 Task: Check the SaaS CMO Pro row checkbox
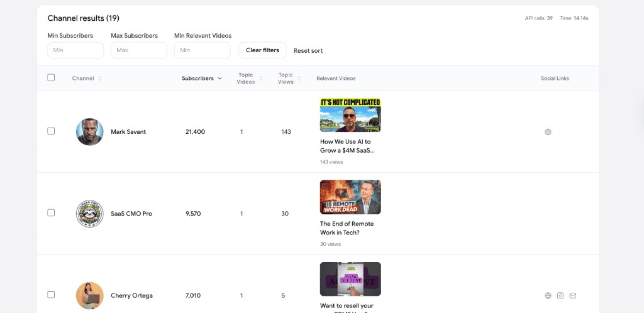click(x=51, y=212)
